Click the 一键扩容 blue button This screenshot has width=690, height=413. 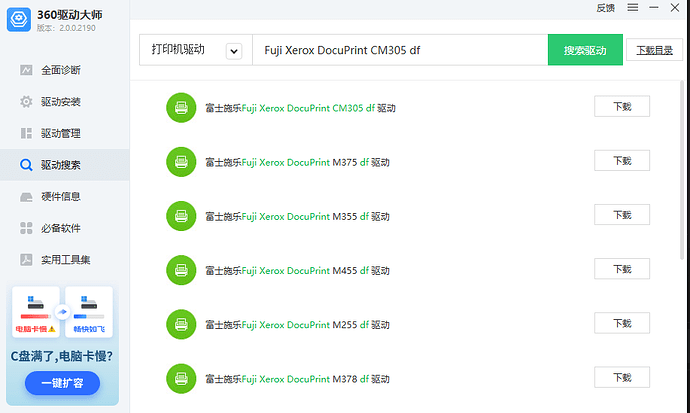click(62, 383)
